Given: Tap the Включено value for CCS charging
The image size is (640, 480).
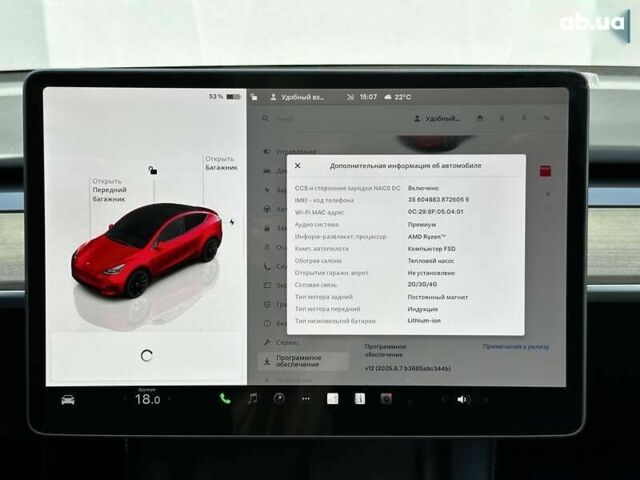Looking at the screenshot, I should [x=423, y=188].
